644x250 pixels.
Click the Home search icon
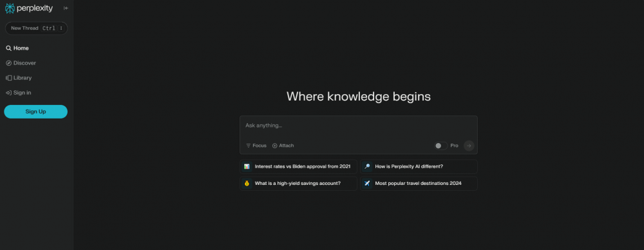(8, 48)
